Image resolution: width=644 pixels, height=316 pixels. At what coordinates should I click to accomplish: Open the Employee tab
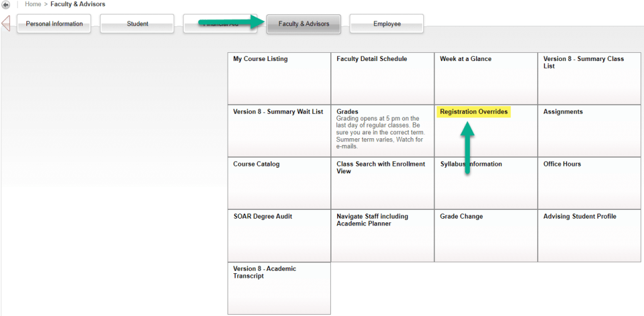click(x=387, y=24)
